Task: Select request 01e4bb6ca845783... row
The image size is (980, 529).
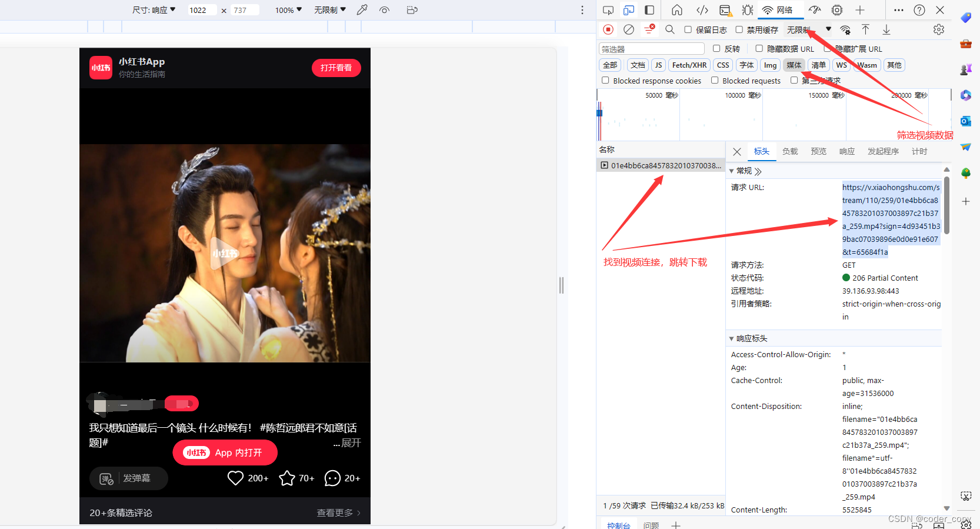Action: [x=661, y=165]
